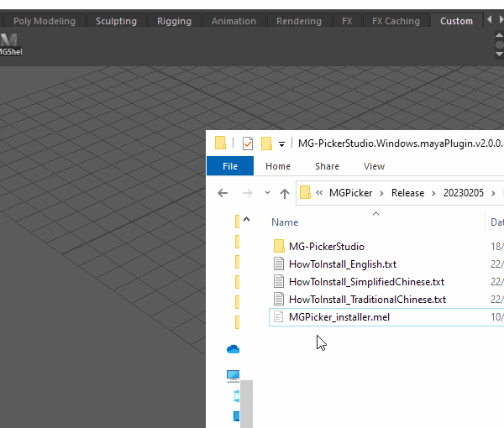504x428 pixels.
Task: Click the Properties checkmark icon in quick access toolbar
Action: [247, 143]
